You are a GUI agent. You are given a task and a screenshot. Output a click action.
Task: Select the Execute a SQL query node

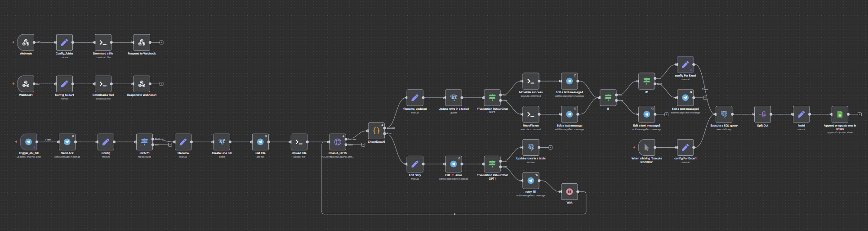[x=724, y=115]
